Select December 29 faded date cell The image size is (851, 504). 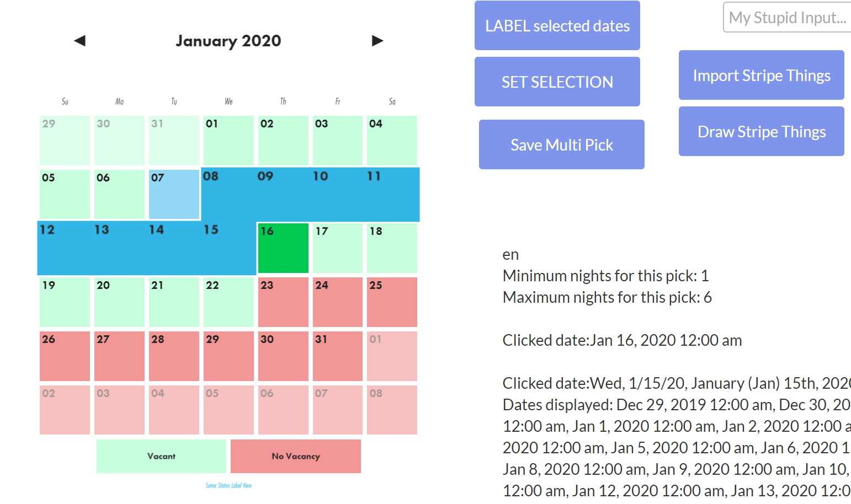[x=65, y=140]
